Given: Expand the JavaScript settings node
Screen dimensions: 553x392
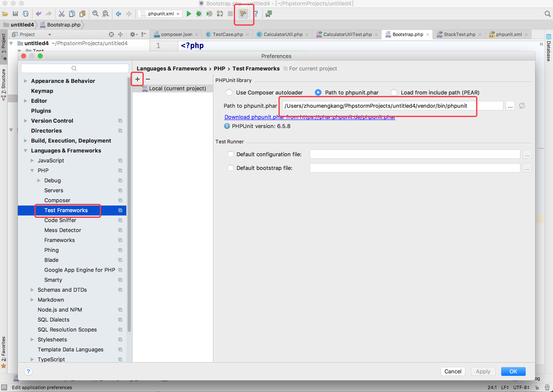Looking at the screenshot, I should [32, 161].
